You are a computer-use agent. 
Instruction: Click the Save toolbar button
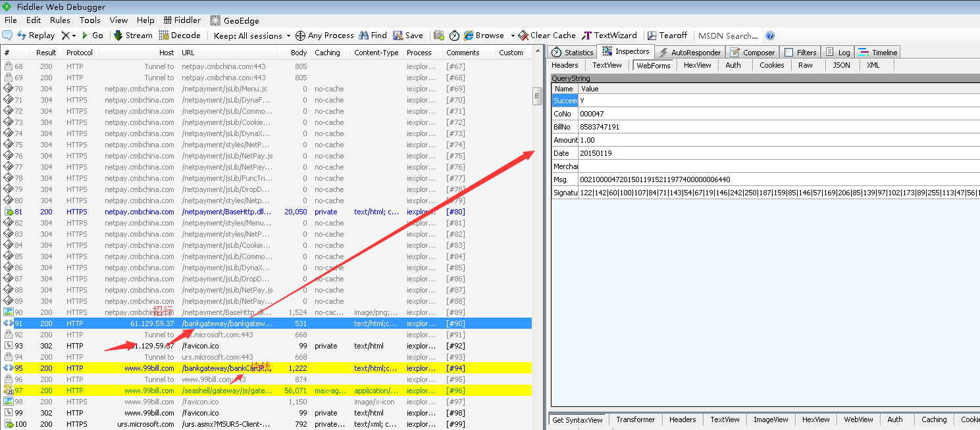408,36
